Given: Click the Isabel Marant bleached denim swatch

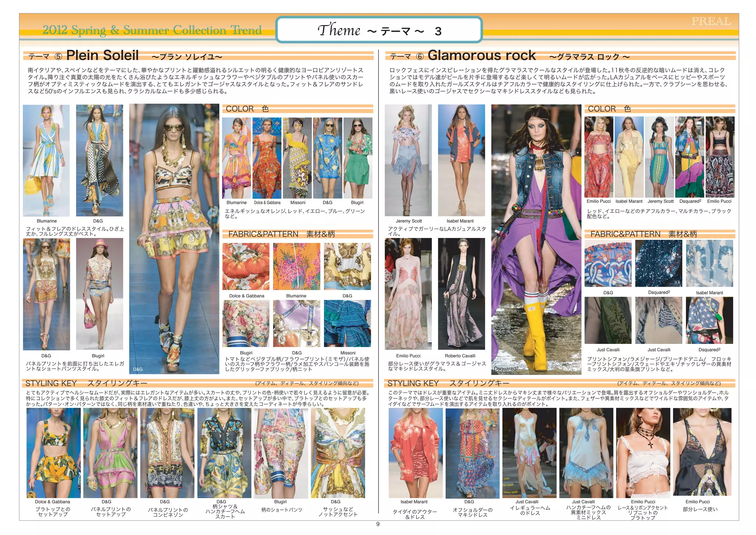Looking at the screenshot, I should 709,263.
